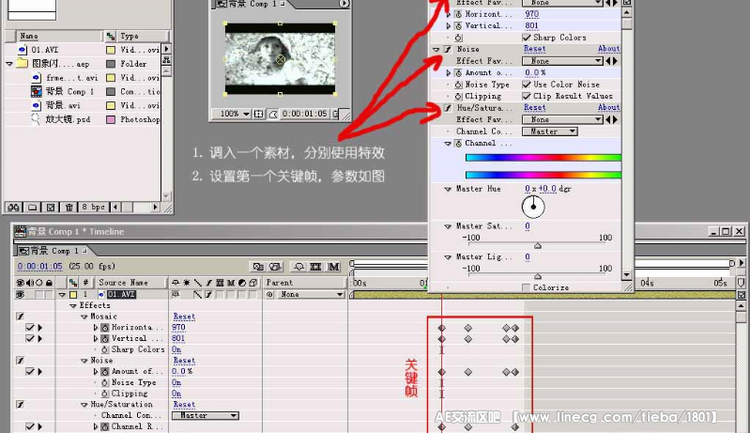
Task: Enable the Motion Blur M button in Timeline
Action: (334, 266)
